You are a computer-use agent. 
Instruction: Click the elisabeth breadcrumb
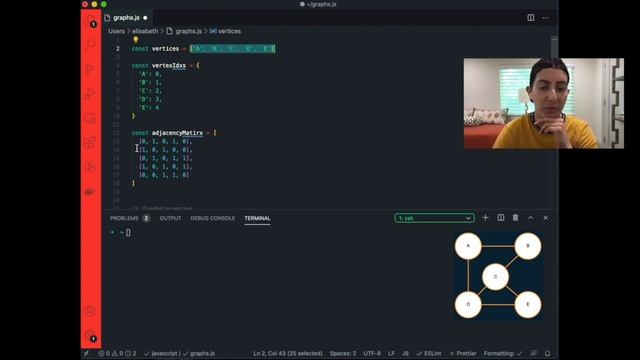click(x=145, y=31)
